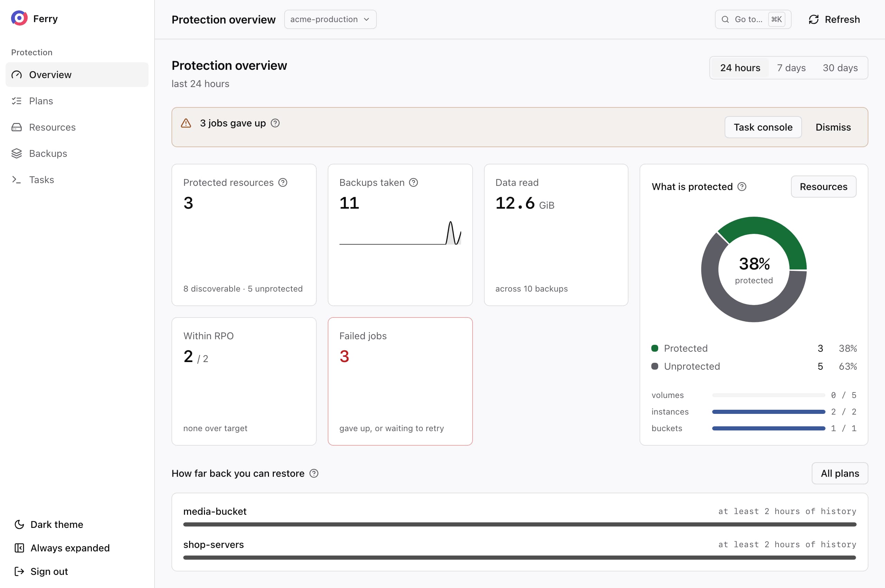Go to Resources in the sidebar

(x=77, y=127)
